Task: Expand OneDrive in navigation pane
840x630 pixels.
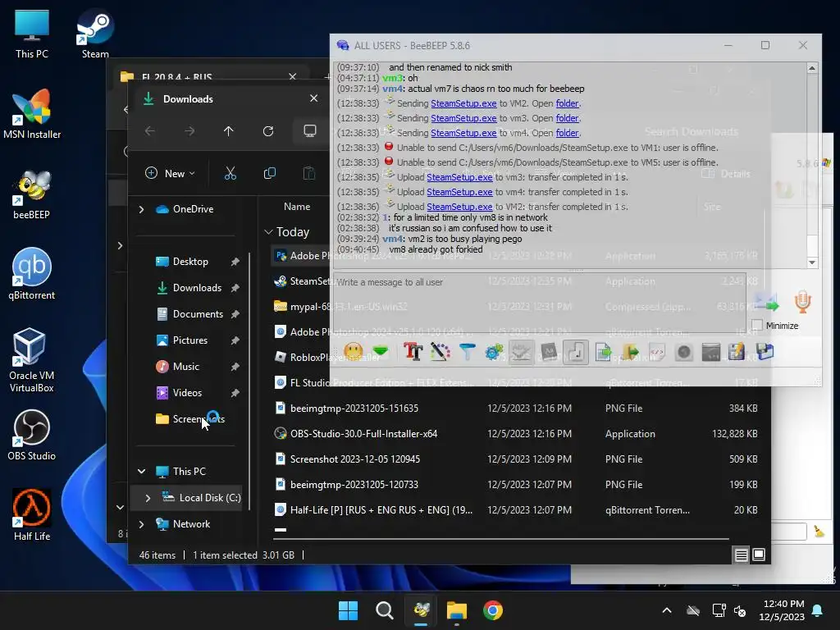Action: tap(141, 209)
